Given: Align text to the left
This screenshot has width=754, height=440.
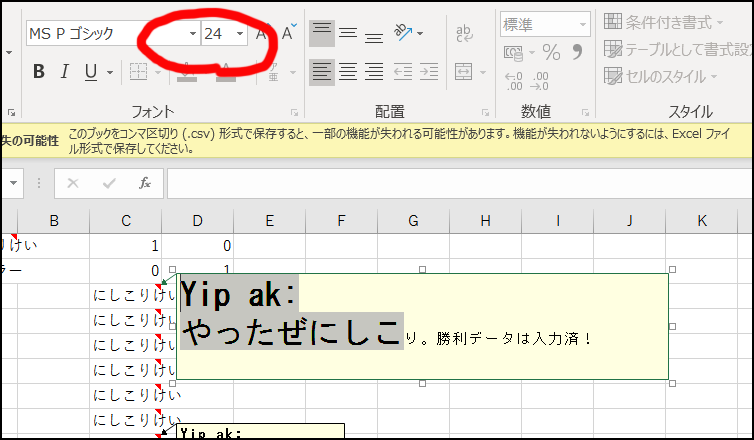Looking at the screenshot, I should pyautogui.click(x=322, y=72).
